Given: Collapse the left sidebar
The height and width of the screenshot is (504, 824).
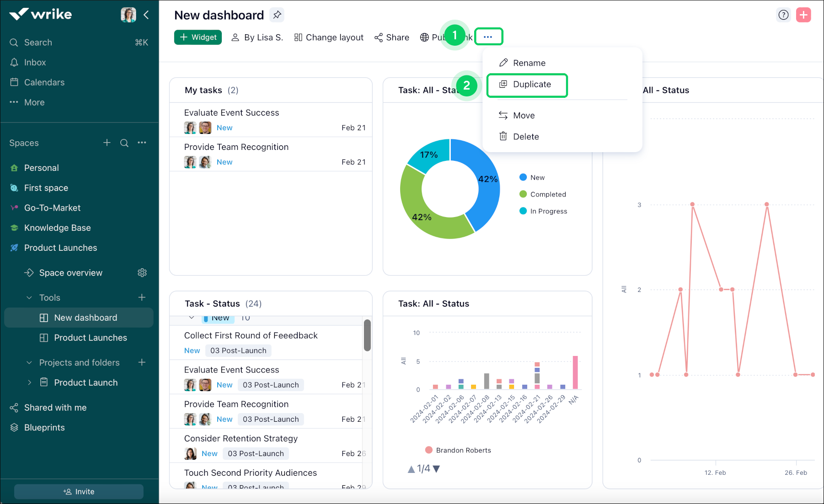Looking at the screenshot, I should [146, 15].
